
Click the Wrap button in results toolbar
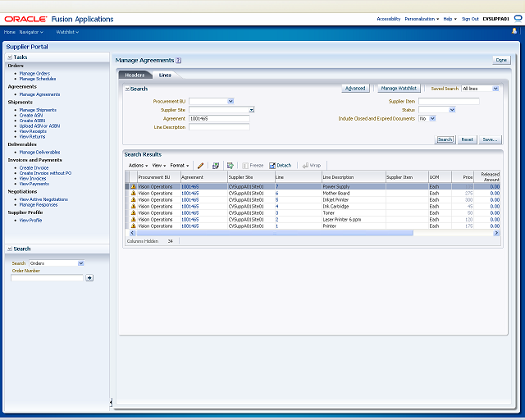point(312,166)
